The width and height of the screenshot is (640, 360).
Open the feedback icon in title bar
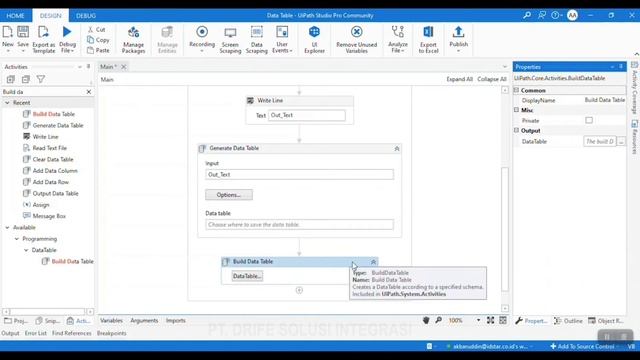542,15
